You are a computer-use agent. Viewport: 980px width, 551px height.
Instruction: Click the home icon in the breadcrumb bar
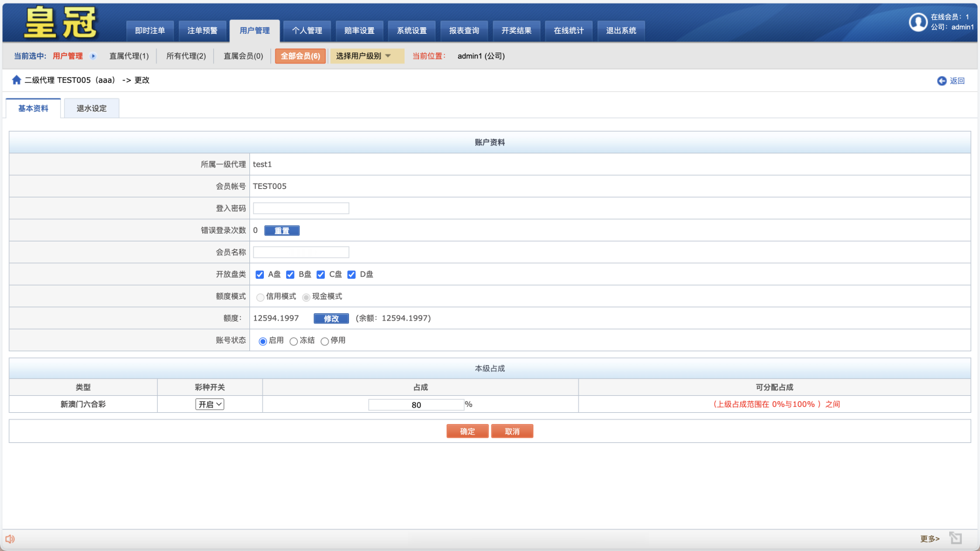tap(16, 79)
